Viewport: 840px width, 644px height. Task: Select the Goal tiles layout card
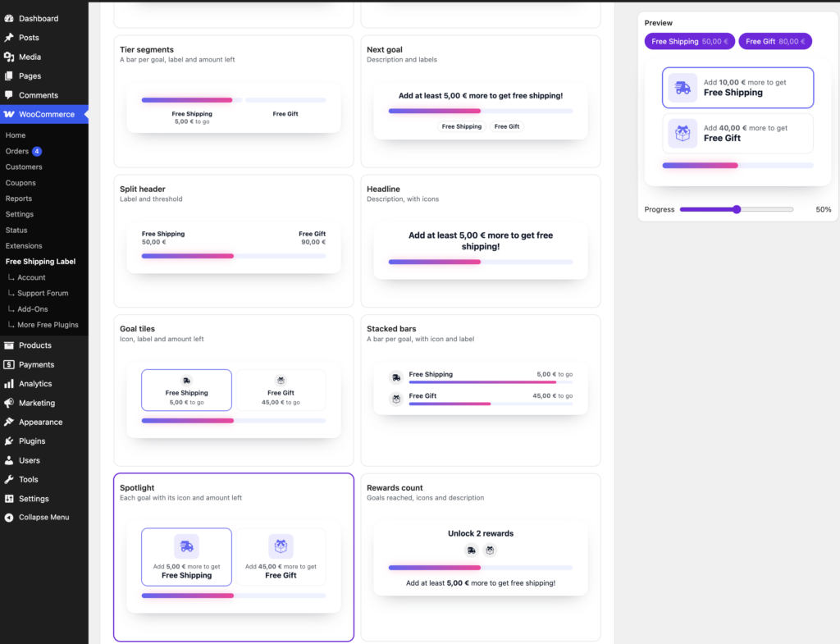point(234,390)
